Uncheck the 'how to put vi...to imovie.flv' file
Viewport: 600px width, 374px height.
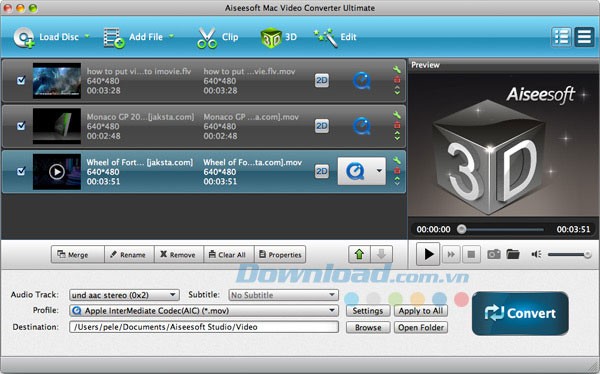tap(21, 80)
